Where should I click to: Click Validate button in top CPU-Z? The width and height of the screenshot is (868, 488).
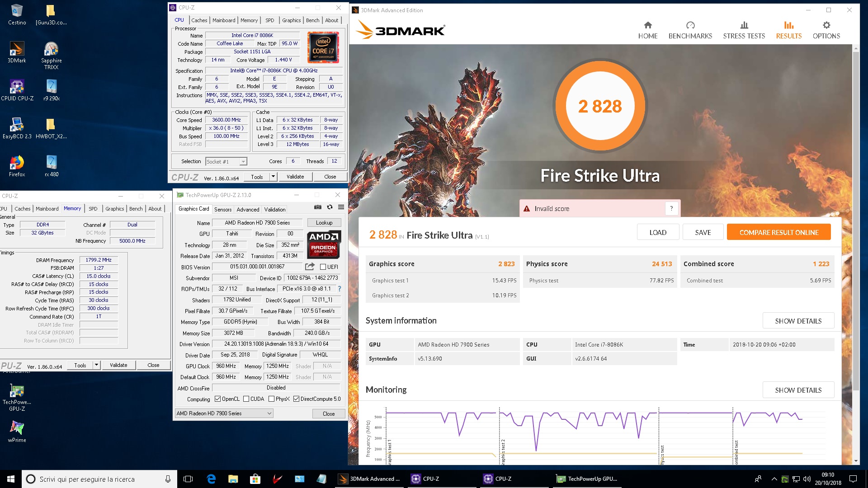pyautogui.click(x=295, y=177)
